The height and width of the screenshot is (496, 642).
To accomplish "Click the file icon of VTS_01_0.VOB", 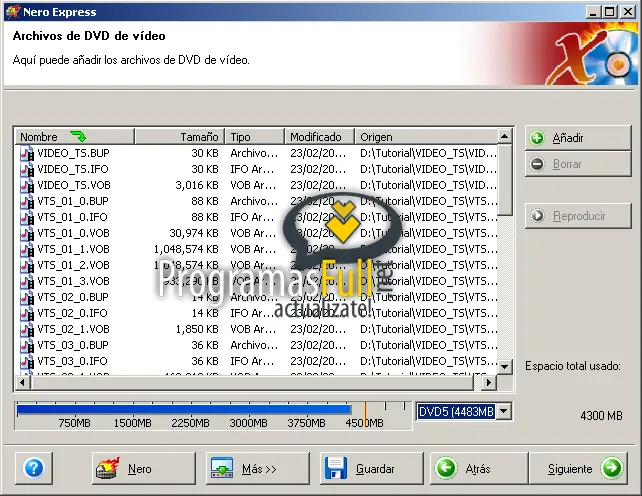I will pos(27,233).
